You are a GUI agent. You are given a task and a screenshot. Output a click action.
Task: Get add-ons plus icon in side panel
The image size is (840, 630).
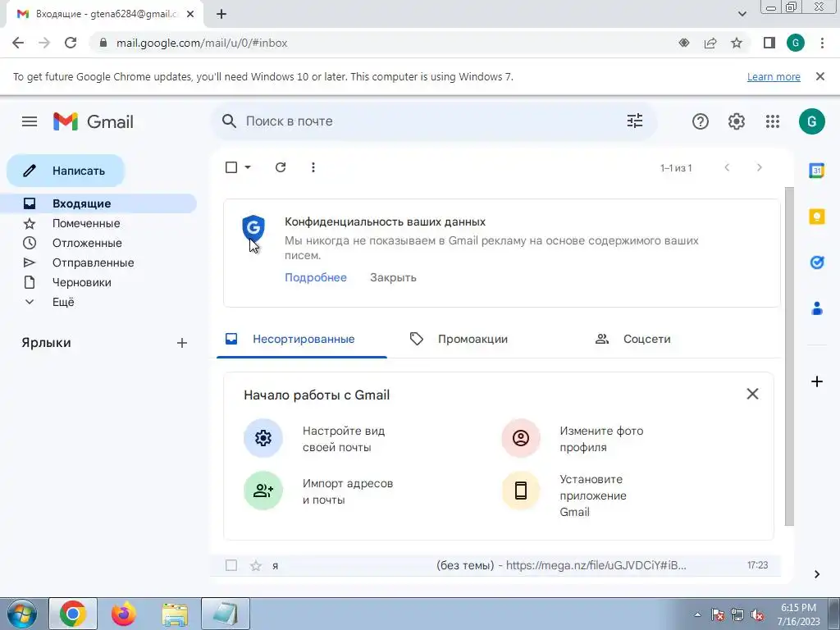point(816,381)
